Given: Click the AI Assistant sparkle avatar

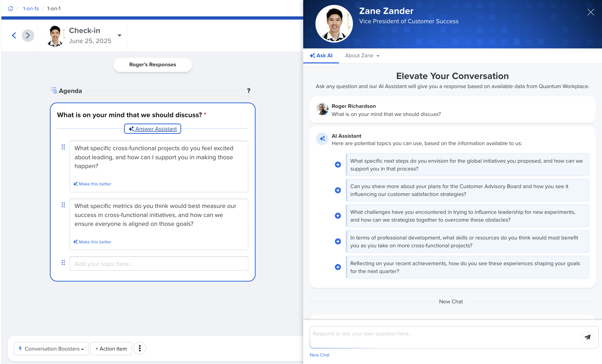Looking at the screenshot, I should coord(322,139).
